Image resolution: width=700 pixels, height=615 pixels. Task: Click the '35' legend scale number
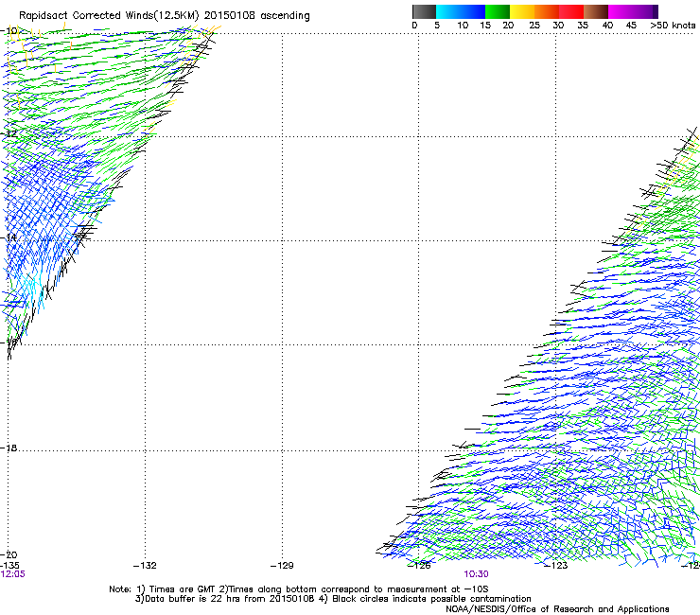(583, 25)
